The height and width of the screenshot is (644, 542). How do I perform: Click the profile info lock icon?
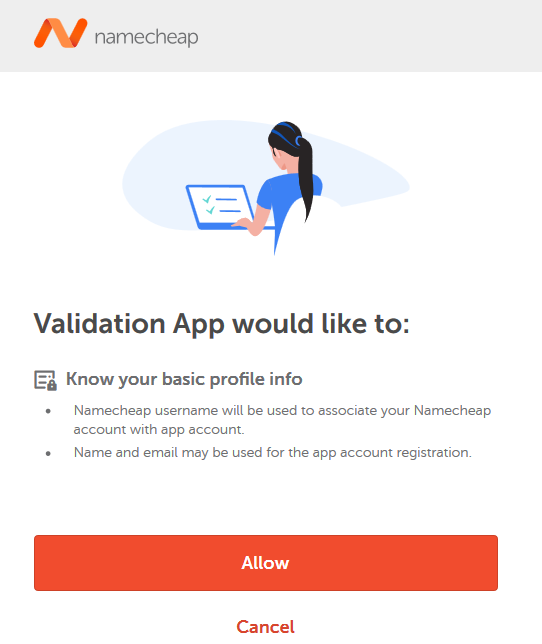[x=45, y=380]
